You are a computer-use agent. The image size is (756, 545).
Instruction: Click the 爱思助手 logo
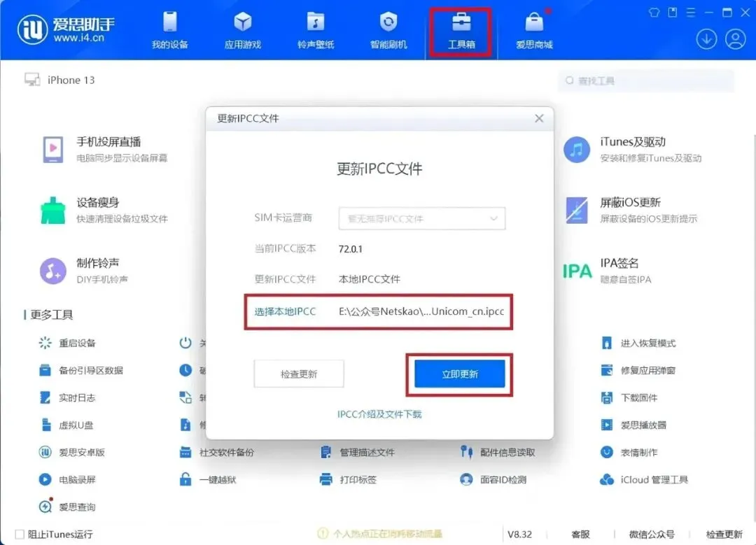pyautogui.click(x=66, y=30)
